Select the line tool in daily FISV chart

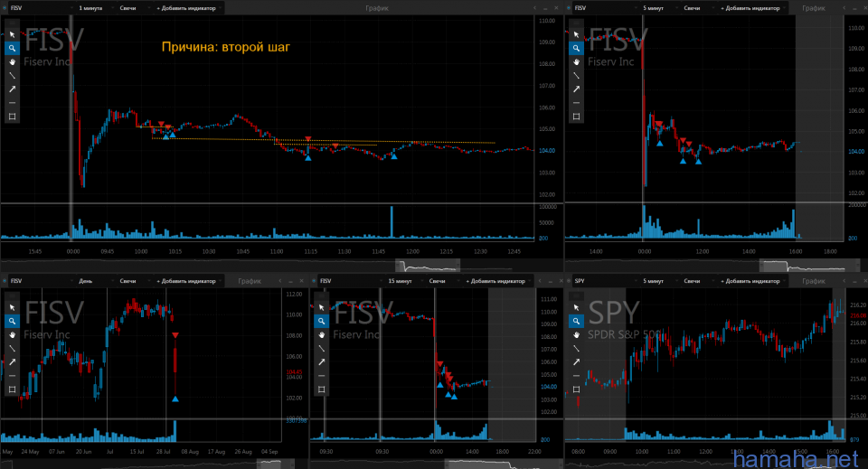click(x=12, y=349)
